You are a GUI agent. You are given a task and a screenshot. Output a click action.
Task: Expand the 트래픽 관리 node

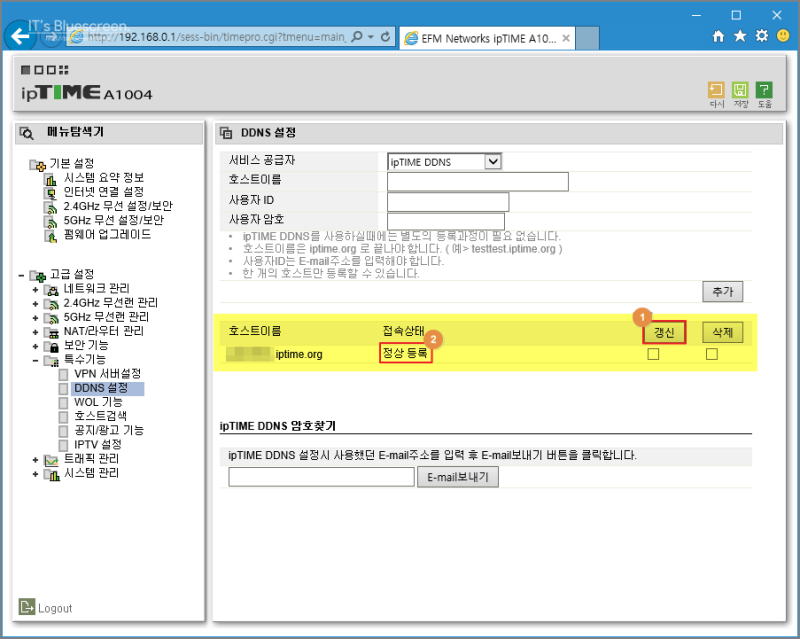pyautogui.click(x=35, y=460)
